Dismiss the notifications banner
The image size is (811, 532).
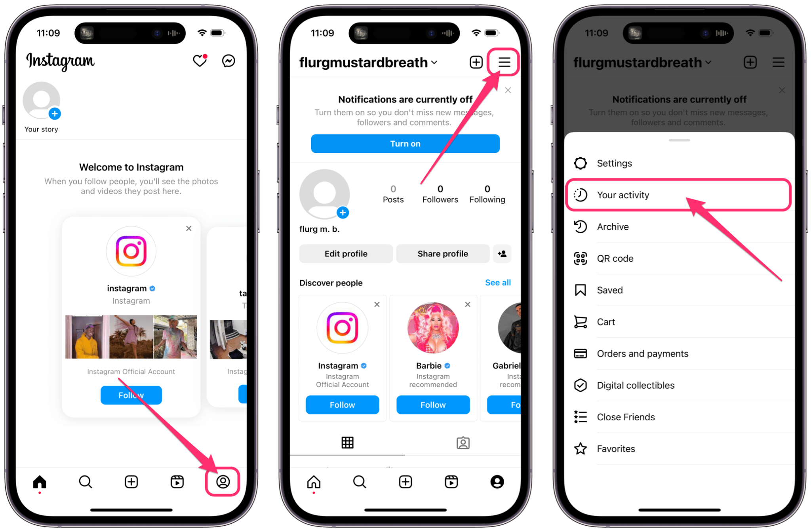(x=508, y=92)
